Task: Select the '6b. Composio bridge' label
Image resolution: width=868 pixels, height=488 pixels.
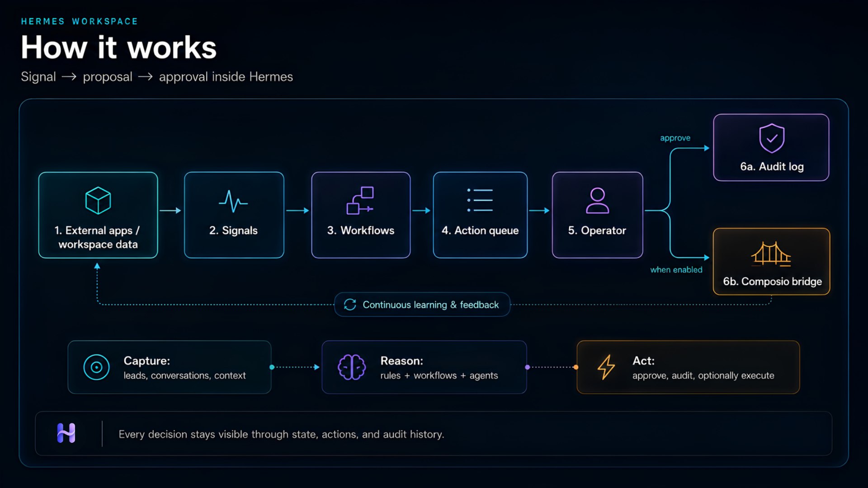Action: (772, 282)
